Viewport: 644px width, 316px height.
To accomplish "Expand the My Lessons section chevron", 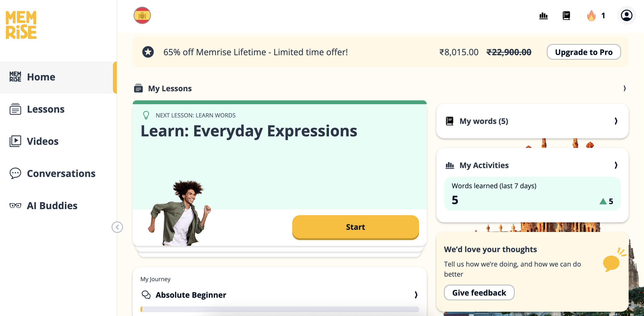I will click(x=625, y=88).
